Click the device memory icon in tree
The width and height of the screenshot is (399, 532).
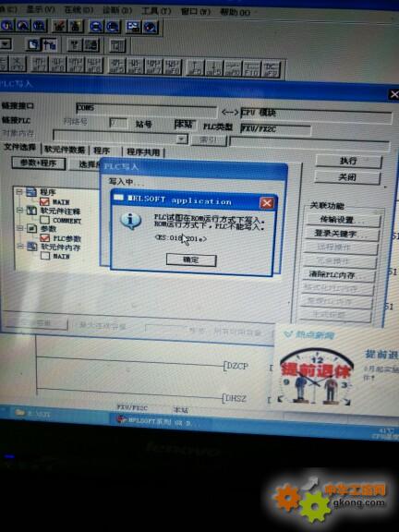[32, 247]
